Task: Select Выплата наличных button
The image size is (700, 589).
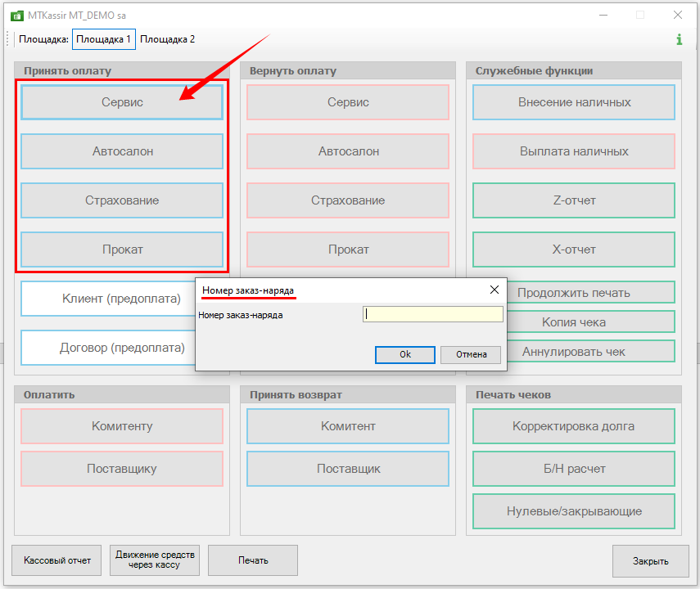Action: [574, 151]
